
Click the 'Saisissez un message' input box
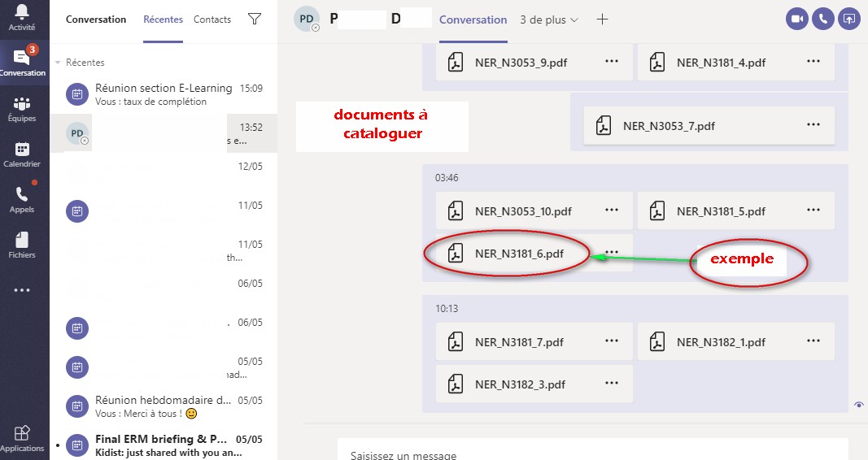[592, 453]
